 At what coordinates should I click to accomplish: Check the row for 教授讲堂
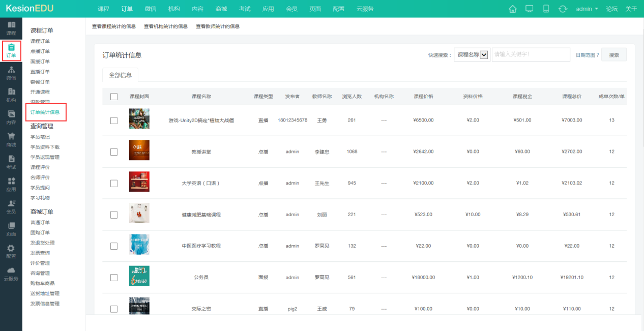pos(113,151)
